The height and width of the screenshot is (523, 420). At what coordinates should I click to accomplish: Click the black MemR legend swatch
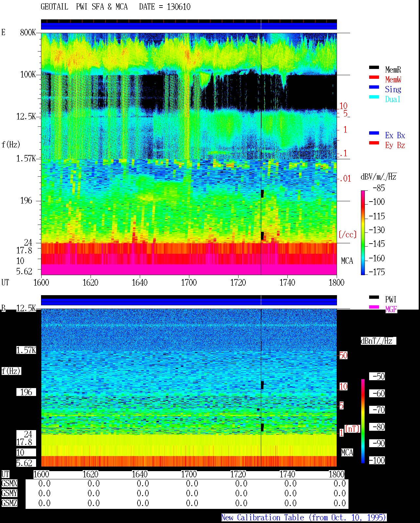pyautogui.click(x=374, y=68)
